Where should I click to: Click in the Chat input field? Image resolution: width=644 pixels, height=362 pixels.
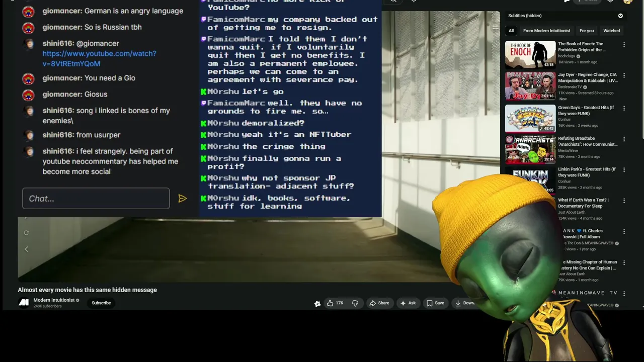tap(96, 199)
